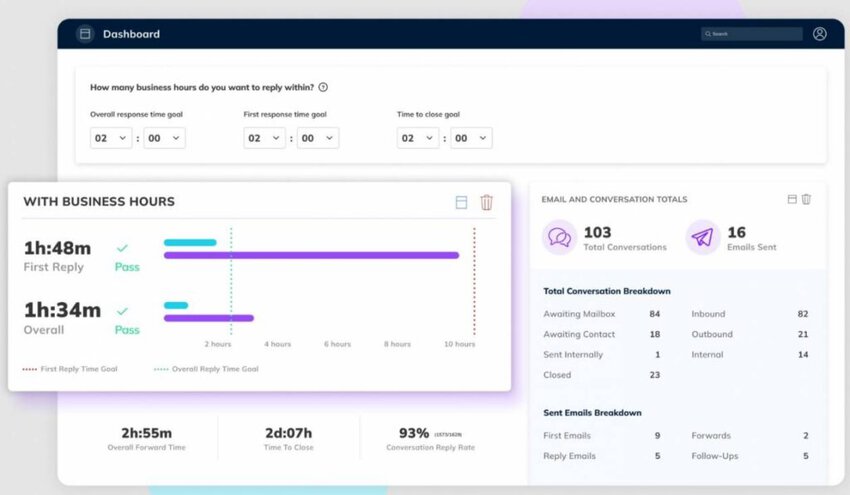Open First response time goal hours dropdown

[264, 138]
